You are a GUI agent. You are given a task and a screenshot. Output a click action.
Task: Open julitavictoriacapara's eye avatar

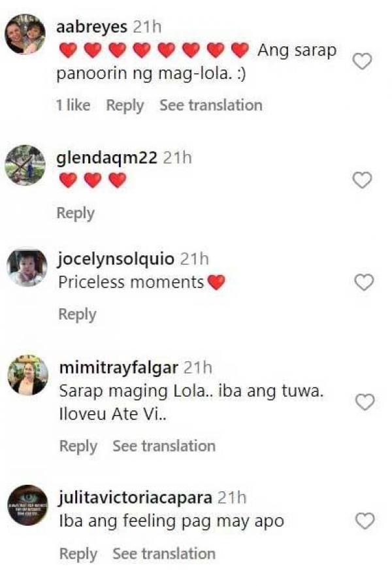coord(27,505)
